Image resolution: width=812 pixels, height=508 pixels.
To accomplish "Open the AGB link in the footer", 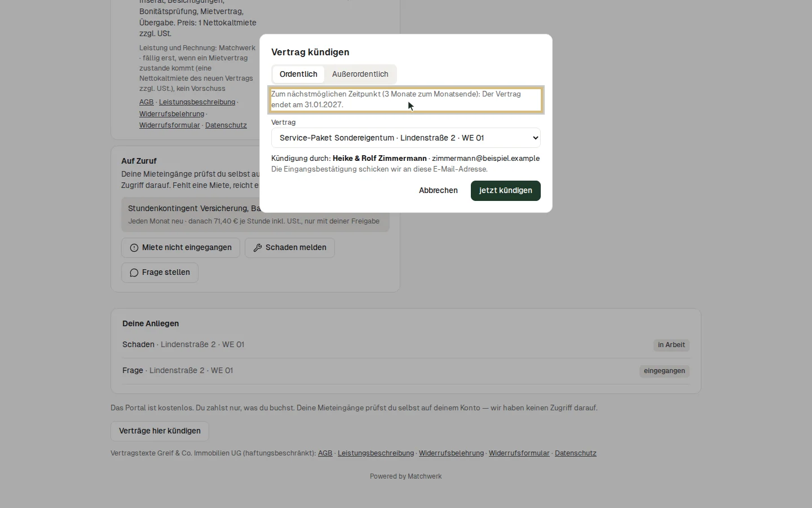I will 325,453.
